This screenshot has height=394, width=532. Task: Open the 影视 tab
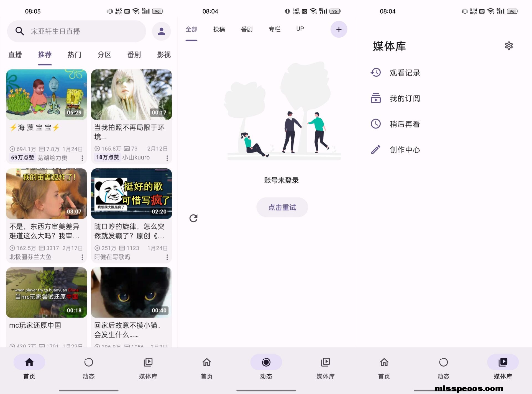[164, 55]
